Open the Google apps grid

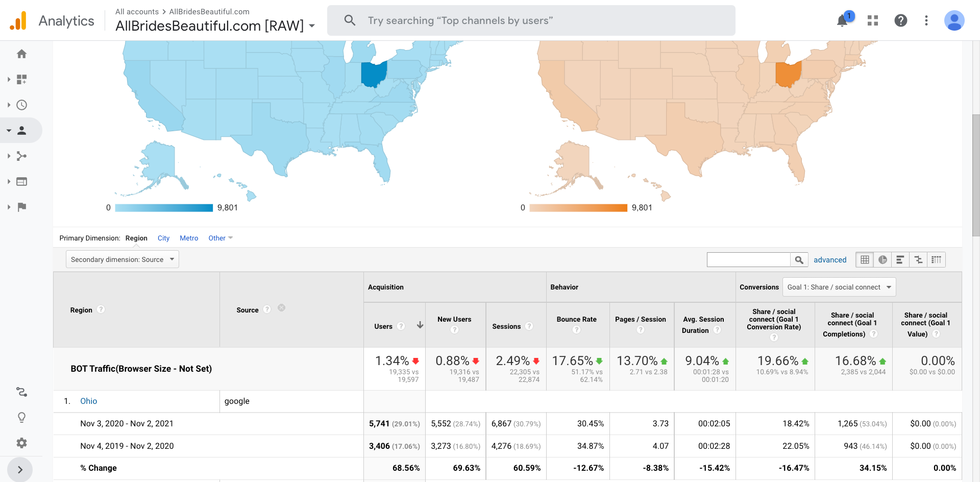(x=873, y=20)
